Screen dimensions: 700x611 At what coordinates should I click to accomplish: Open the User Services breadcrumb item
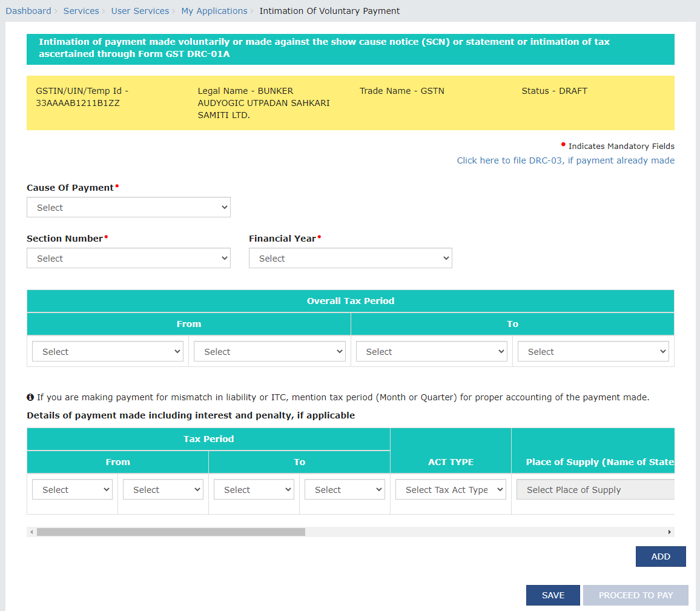140,10
